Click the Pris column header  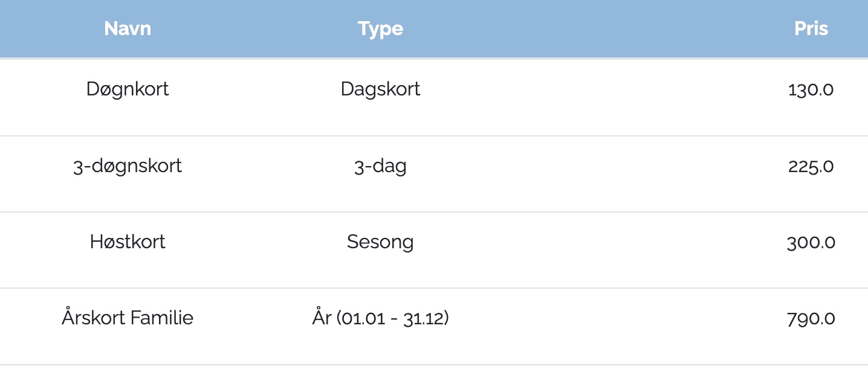(x=811, y=28)
